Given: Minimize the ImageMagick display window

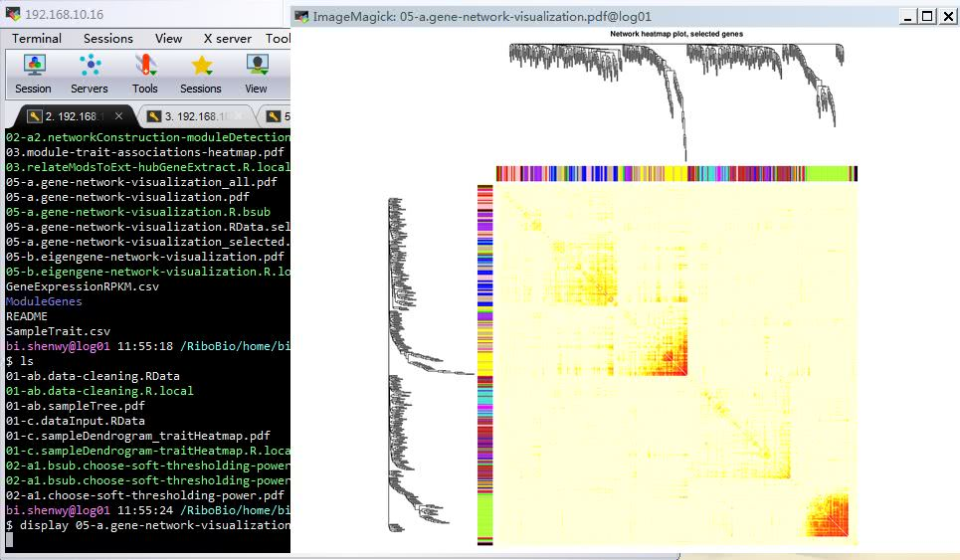Looking at the screenshot, I should pos(908,16).
